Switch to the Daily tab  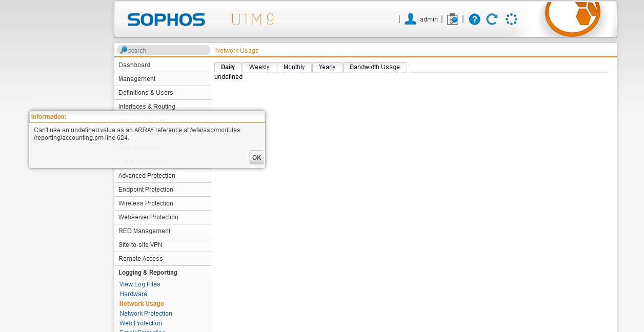click(228, 67)
